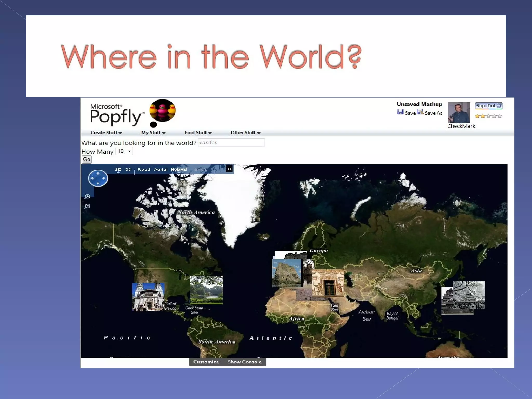
Task: Pan map right with compass arrow
Action: [x=104, y=178]
